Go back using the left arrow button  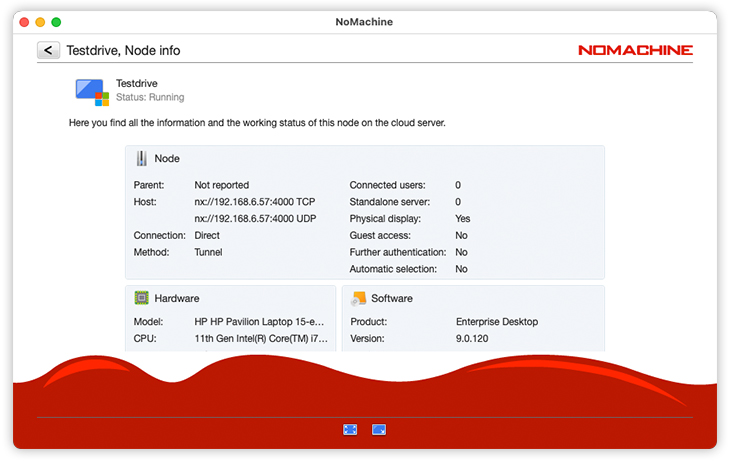pyautogui.click(x=48, y=50)
